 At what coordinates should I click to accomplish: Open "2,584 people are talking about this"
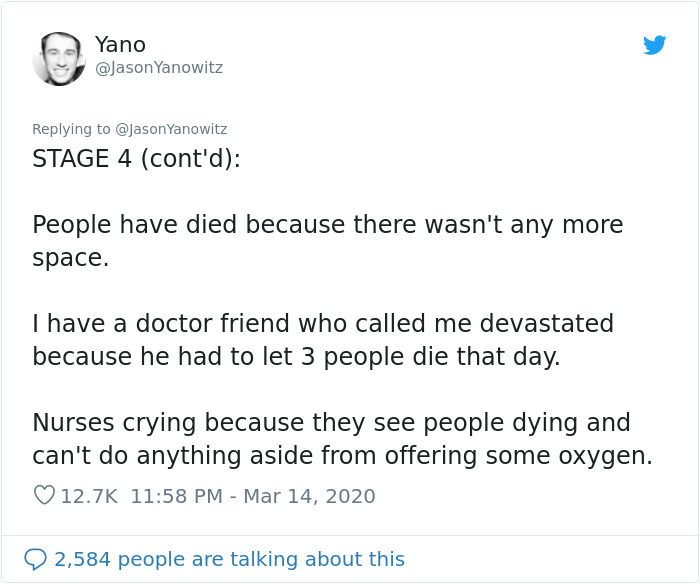pyautogui.click(x=229, y=559)
